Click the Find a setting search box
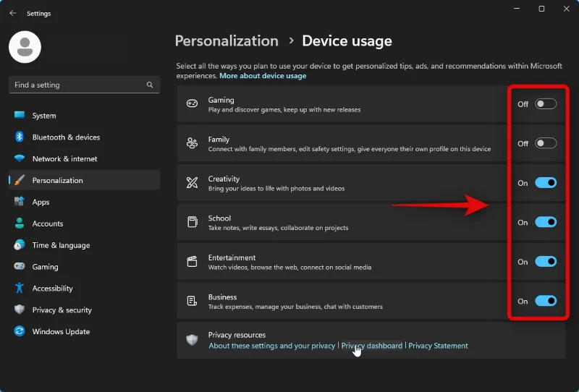The height and width of the screenshot is (392, 579). tap(84, 85)
